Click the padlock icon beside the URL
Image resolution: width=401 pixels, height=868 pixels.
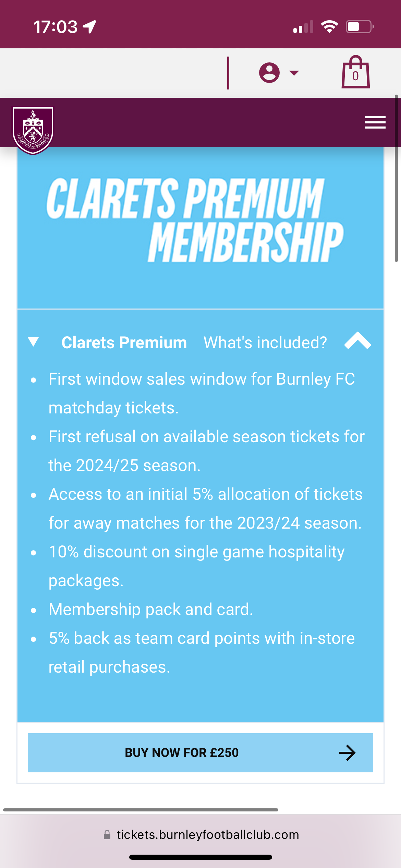[107, 835]
